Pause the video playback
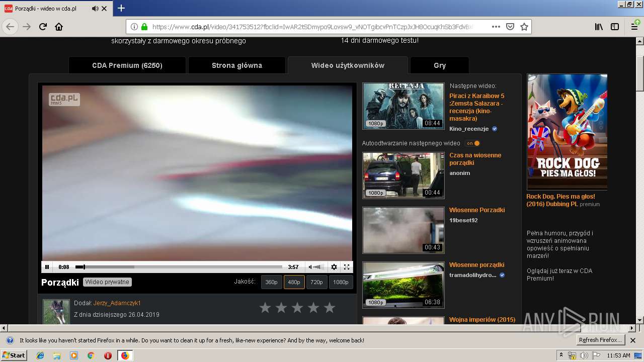This screenshot has width=644, height=362. pos(47,267)
